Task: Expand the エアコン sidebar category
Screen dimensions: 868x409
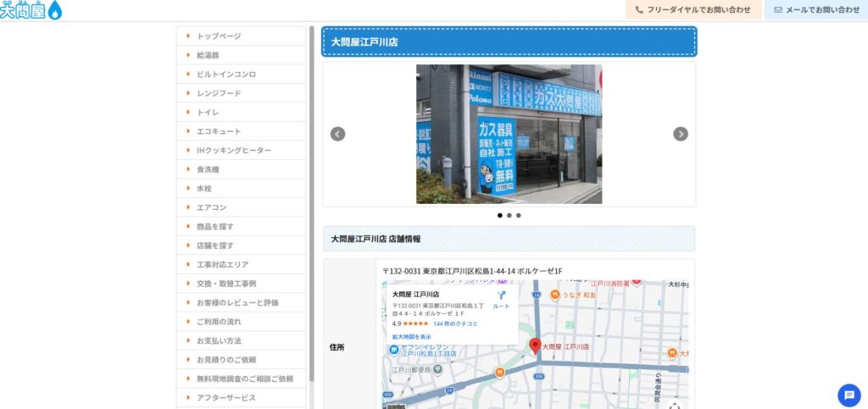Action: coord(211,207)
